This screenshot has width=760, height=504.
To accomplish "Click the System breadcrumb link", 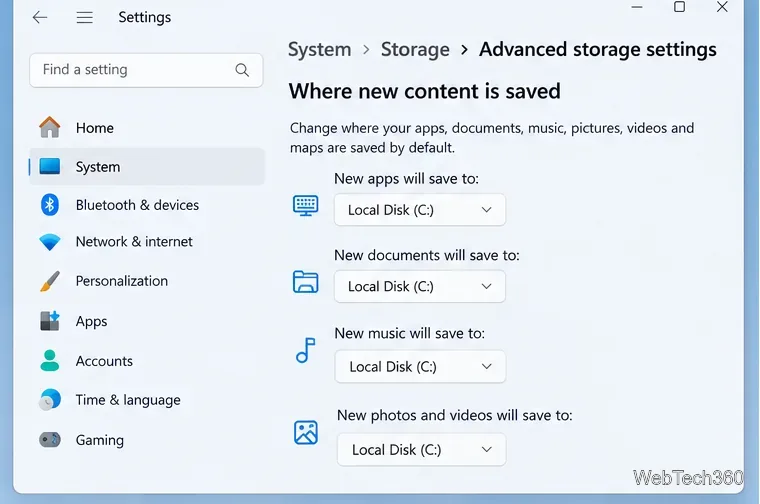I will click(319, 49).
